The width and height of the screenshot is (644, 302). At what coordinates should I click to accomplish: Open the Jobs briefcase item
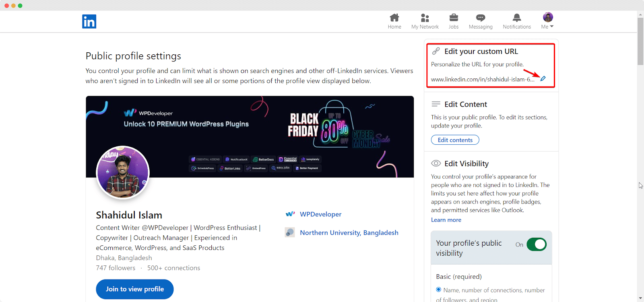(x=454, y=21)
